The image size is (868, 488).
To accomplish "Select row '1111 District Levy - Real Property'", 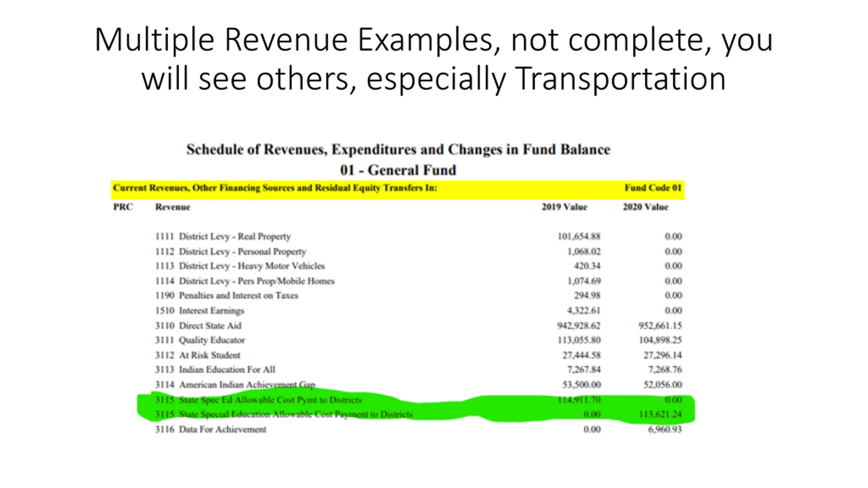I will 418,236.
